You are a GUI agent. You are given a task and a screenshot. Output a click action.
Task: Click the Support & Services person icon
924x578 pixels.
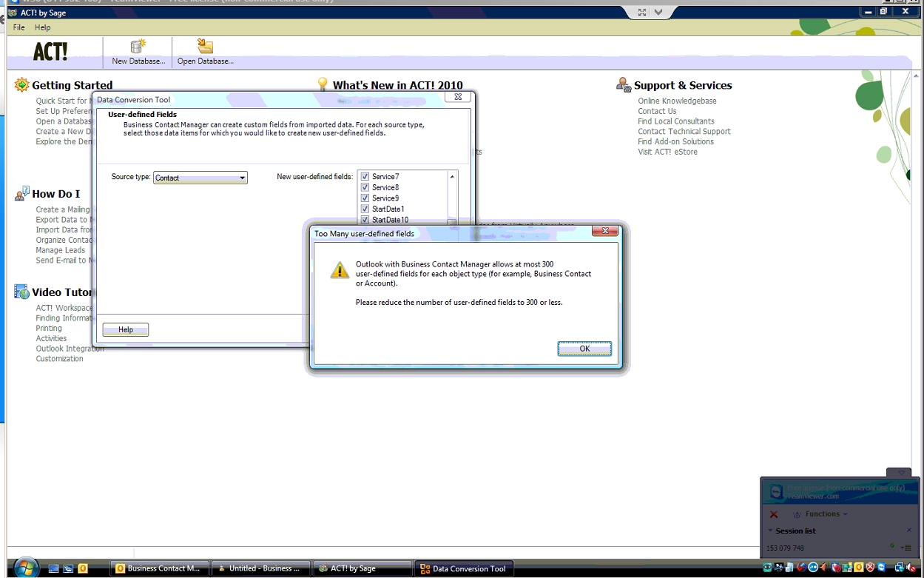[624, 85]
